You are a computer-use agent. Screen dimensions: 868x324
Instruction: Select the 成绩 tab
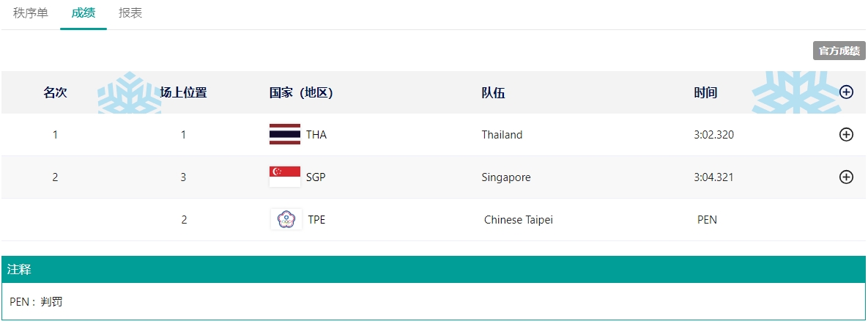[x=84, y=13]
